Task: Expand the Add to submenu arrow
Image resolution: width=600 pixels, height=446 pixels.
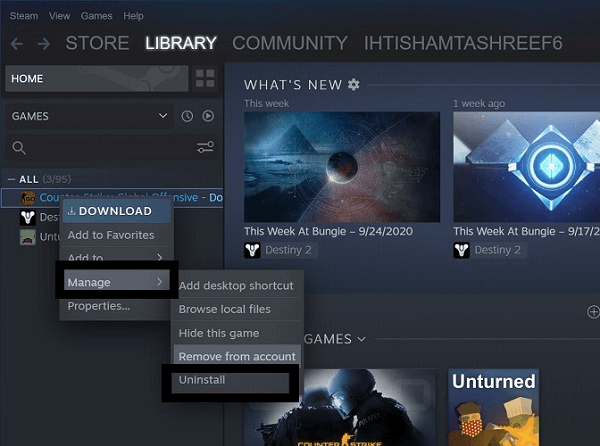Action: [x=160, y=257]
